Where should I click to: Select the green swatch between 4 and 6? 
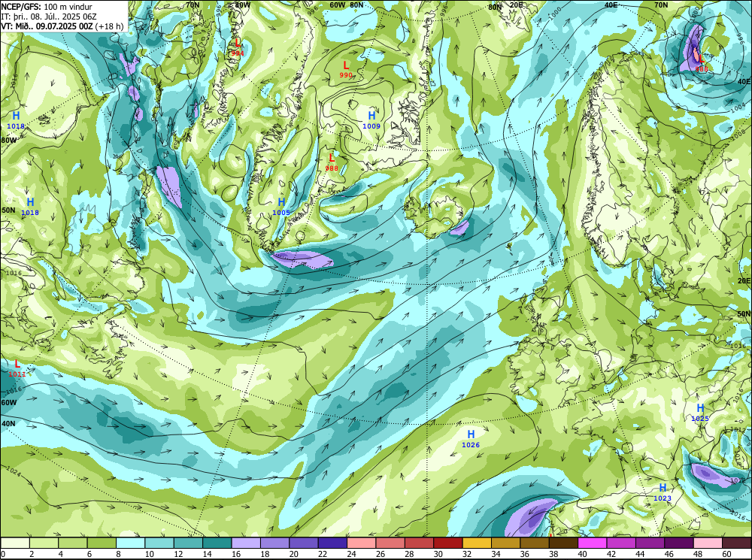coord(73,543)
